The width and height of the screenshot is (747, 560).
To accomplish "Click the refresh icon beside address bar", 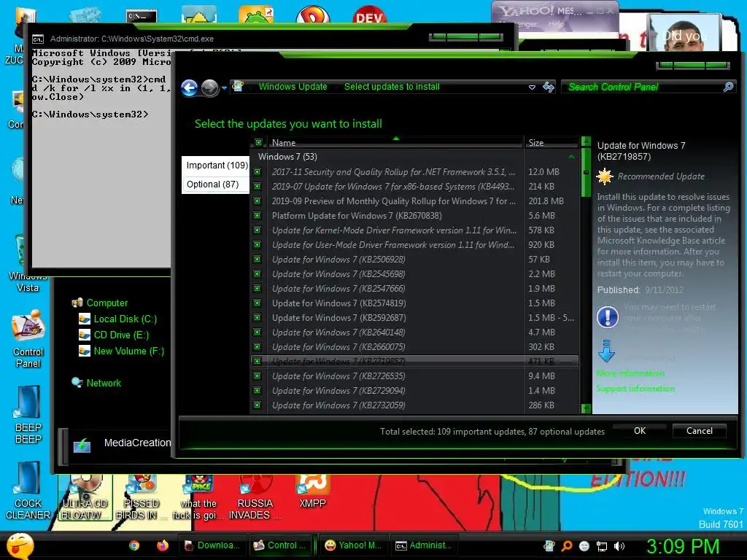I will (x=549, y=87).
